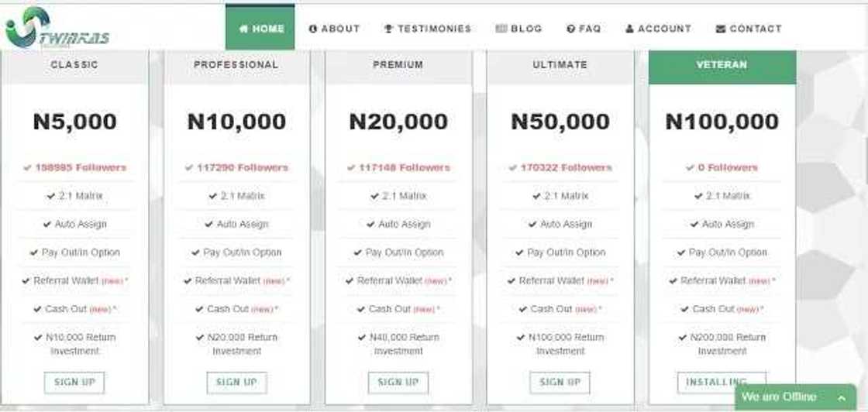Sign up for the Premium N20,000 plan

[398, 382]
